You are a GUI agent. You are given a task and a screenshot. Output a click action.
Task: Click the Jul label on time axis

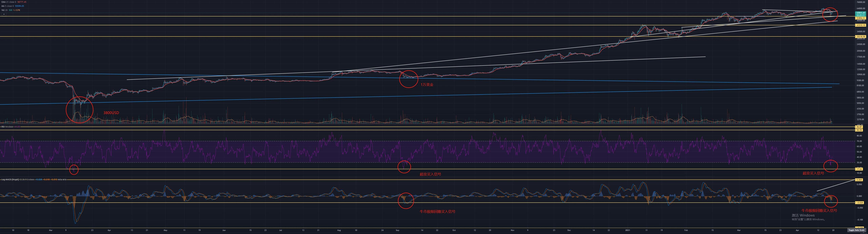(x=281, y=230)
